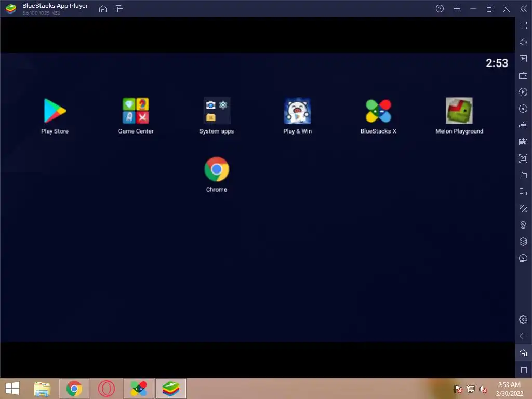Click the network tray icon
The height and width of the screenshot is (399, 532).
[x=471, y=389]
